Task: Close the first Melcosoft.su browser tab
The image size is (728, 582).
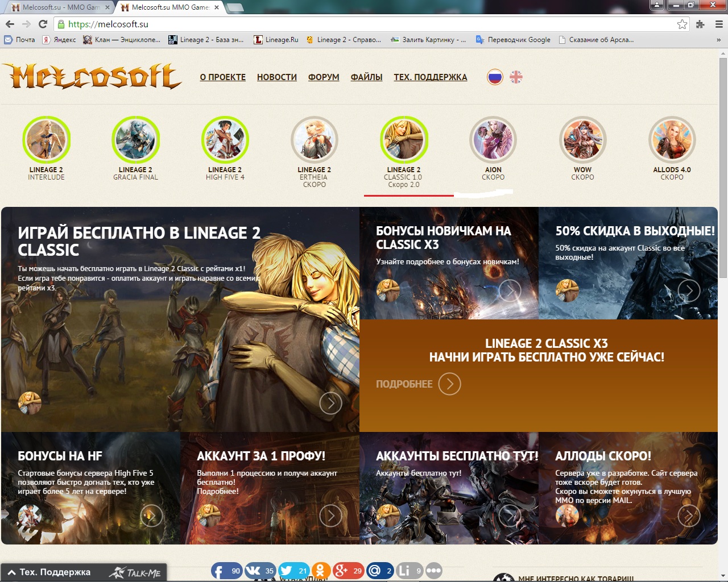Action: pyautogui.click(x=108, y=7)
